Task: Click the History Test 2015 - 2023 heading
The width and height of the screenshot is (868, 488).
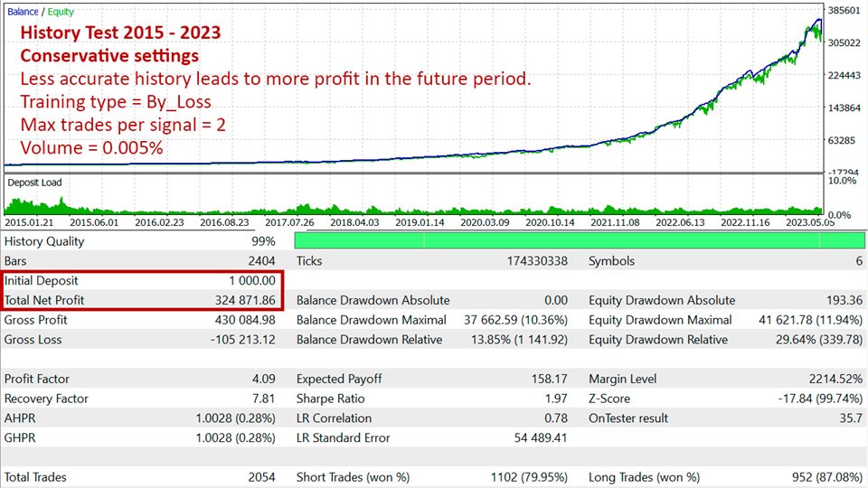Action: (120, 33)
